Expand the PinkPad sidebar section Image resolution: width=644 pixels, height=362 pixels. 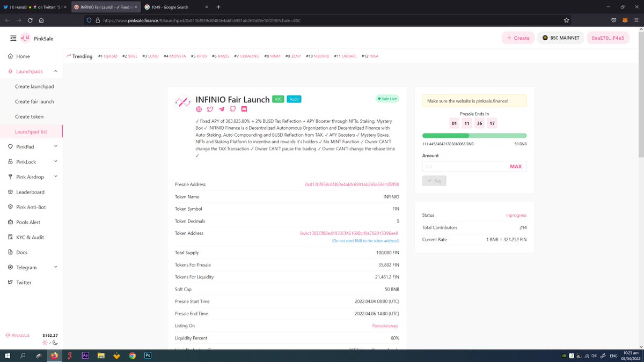coord(56,146)
